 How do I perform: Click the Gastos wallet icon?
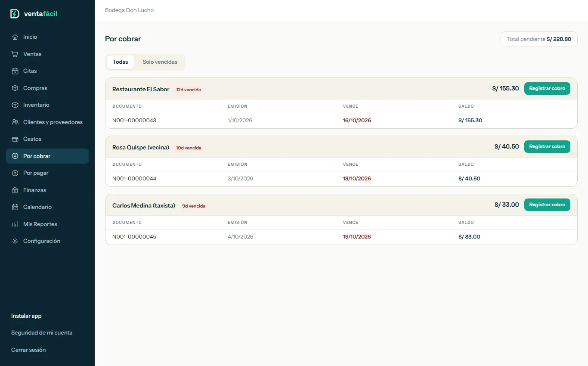click(15, 139)
